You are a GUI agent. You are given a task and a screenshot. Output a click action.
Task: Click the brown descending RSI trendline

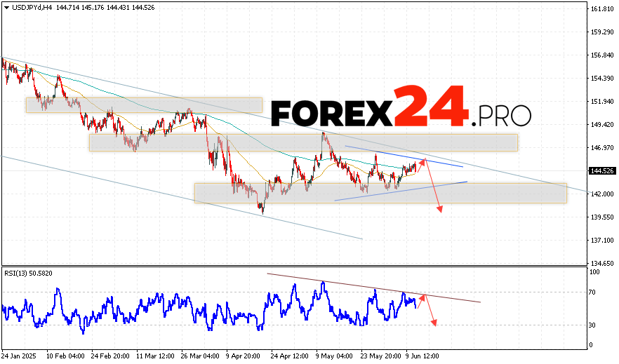pyautogui.click(x=373, y=288)
